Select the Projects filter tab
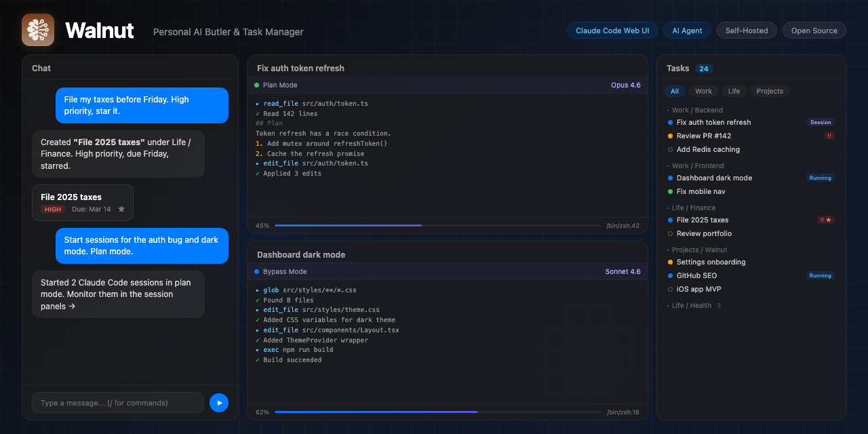Image resolution: width=868 pixels, height=434 pixels. [770, 90]
